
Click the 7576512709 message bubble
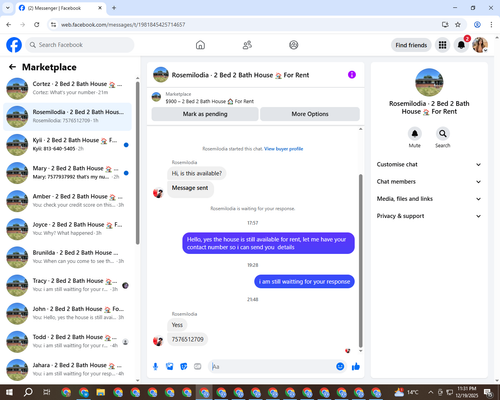(187, 339)
